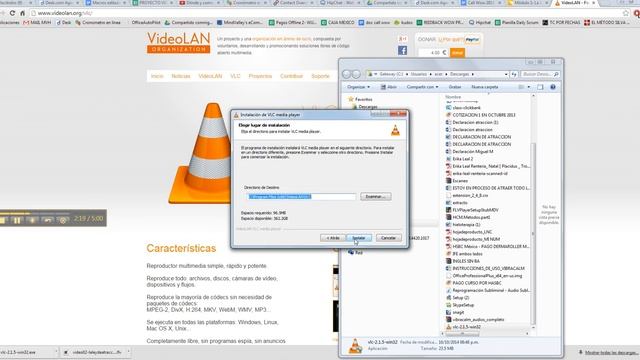Click the Google+ icon on the VideoLAN page
Screen dimensions: 640x360
coord(402,39)
